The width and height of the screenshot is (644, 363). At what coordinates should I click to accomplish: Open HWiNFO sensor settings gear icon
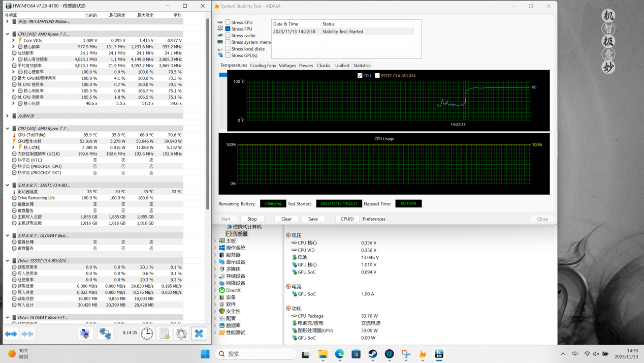[x=181, y=334]
